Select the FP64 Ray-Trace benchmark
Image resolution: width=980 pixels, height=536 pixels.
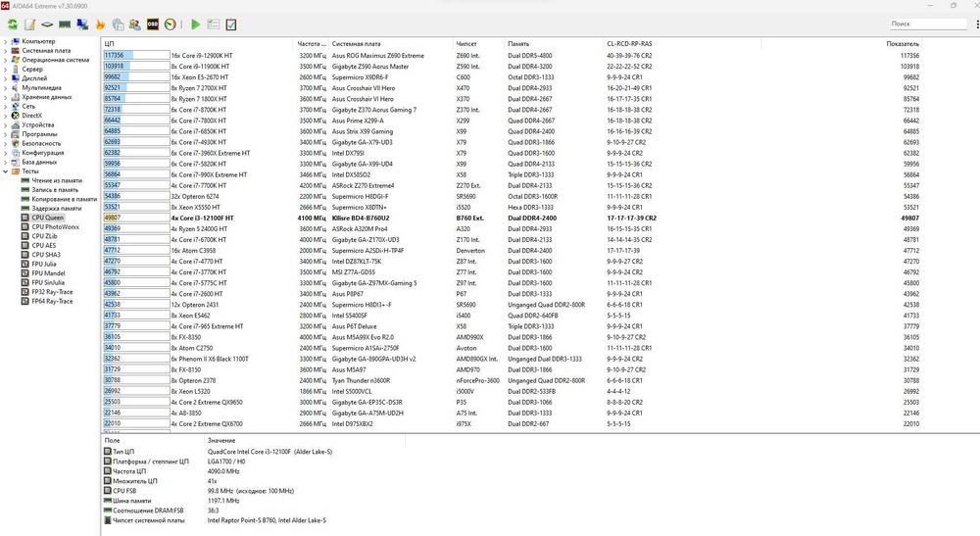(52, 301)
